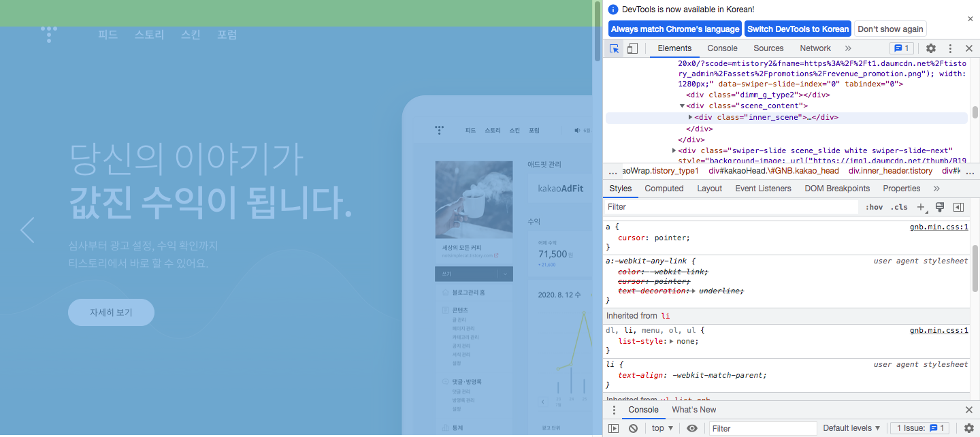This screenshot has width=980, height=437.
Task: Open the gnb.min.css:1 link for dl, li rule
Action: (x=938, y=331)
